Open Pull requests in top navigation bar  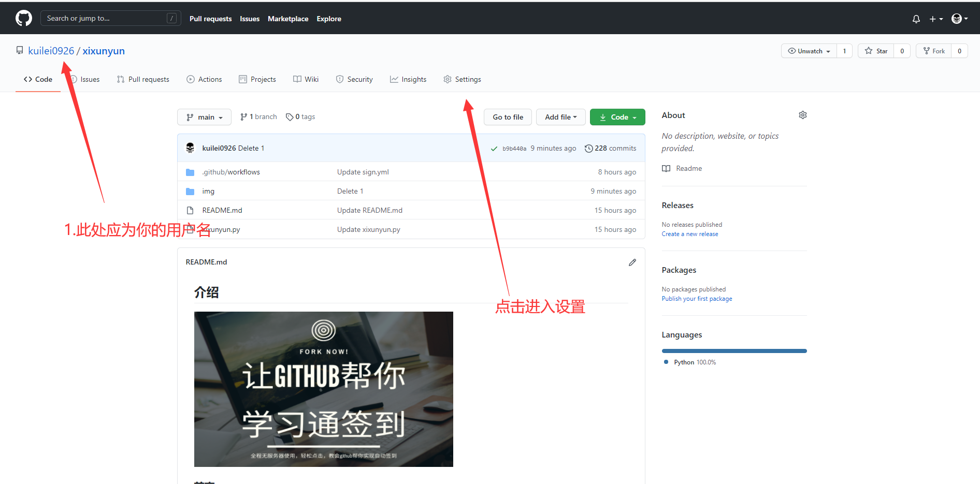[x=210, y=19]
